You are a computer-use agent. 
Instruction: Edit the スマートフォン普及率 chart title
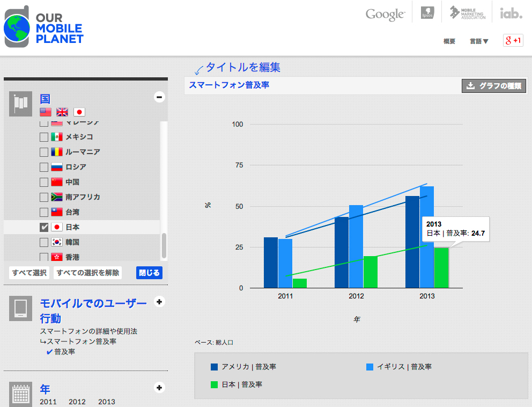pyautogui.click(x=229, y=85)
